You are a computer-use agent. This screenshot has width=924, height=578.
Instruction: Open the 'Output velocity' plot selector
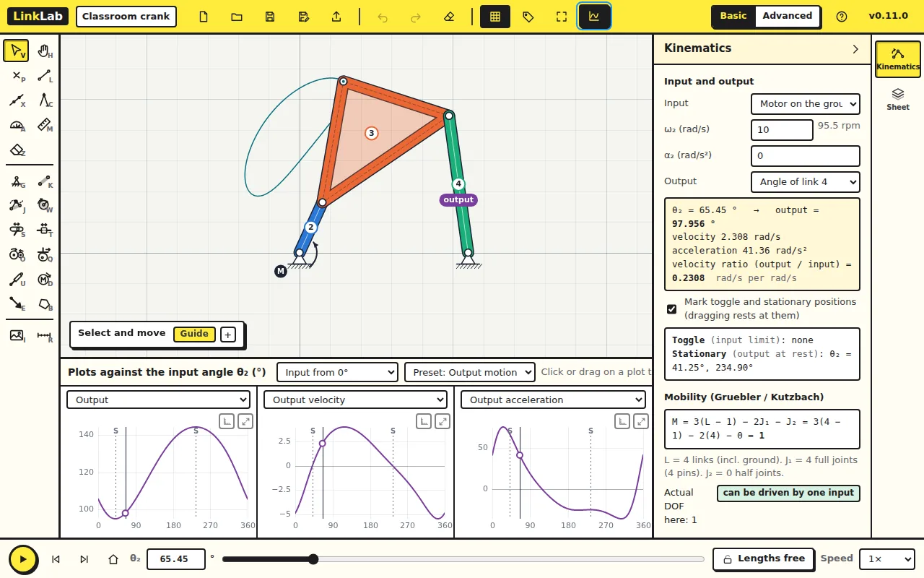coord(355,400)
